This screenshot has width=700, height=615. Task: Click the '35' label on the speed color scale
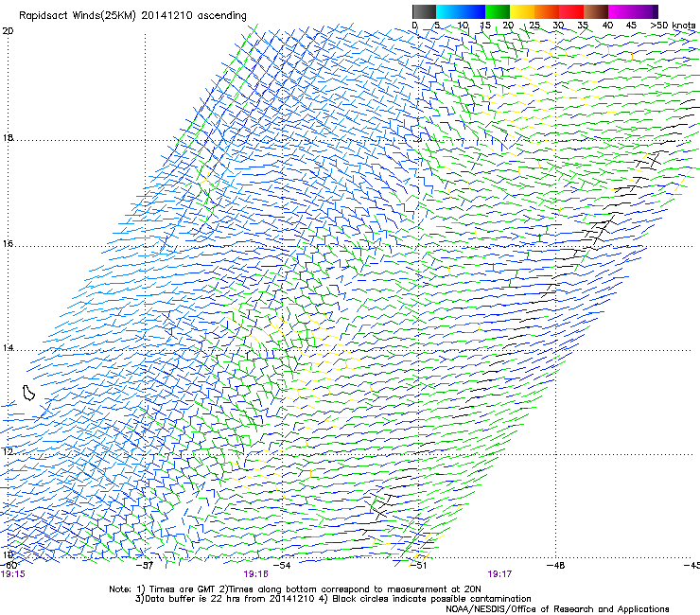583,26
